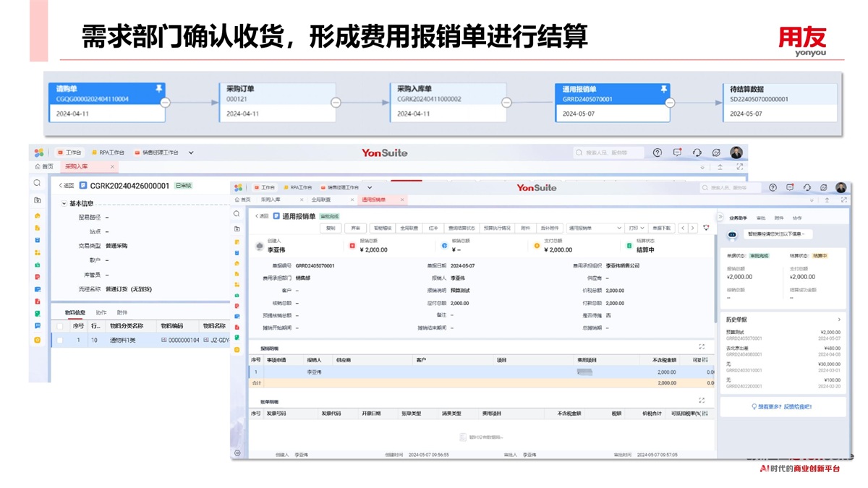Viewport: 868px width, 488px height.
Task: Open the 通用报销单 template dropdown
Action: pyautogui.click(x=593, y=228)
